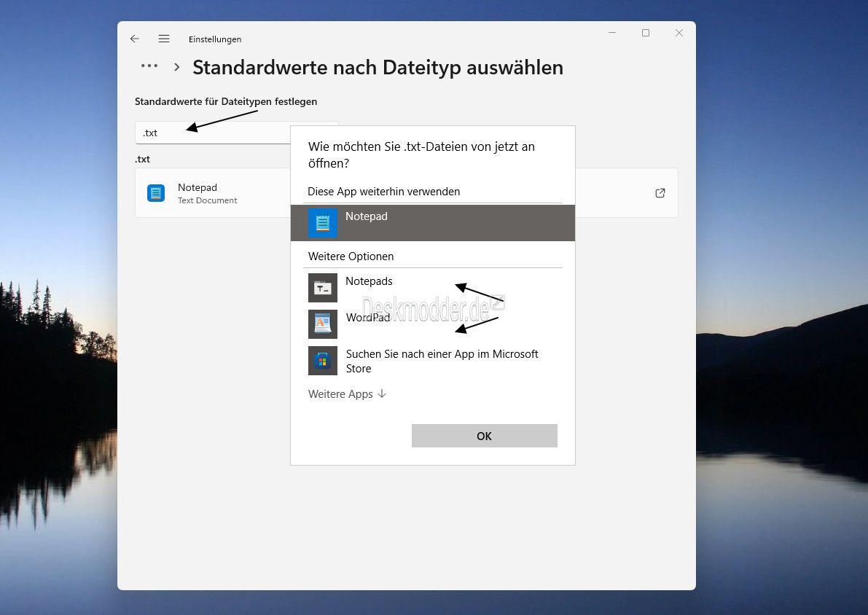
Task: Open external link icon on Notepad row
Action: click(660, 193)
